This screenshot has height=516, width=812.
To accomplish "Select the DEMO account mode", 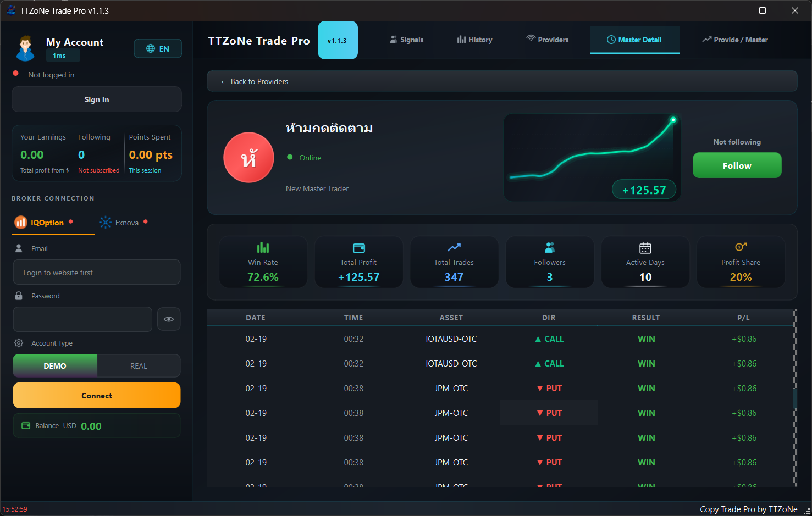I will point(54,365).
